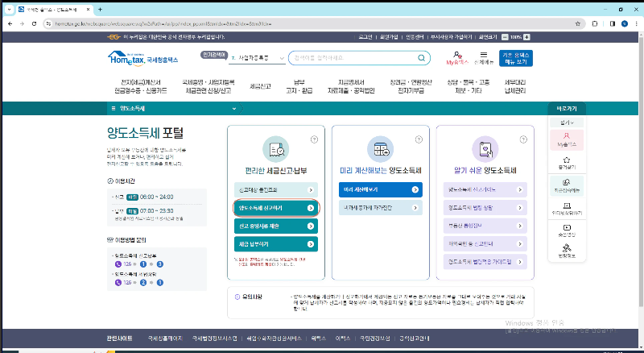Open 지급명세서 자료제출·공익법인 menu
This screenshot has width=644, height=353.
(351, 86)
